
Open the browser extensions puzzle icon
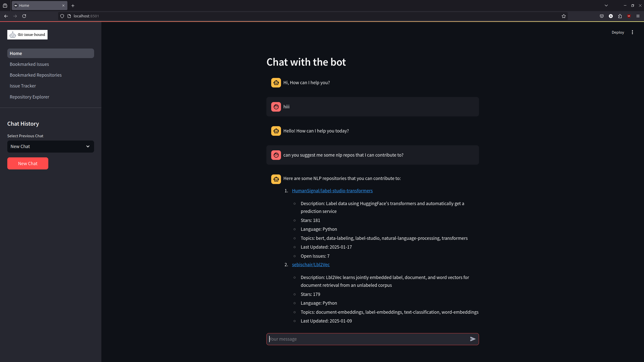click(620, 16)
